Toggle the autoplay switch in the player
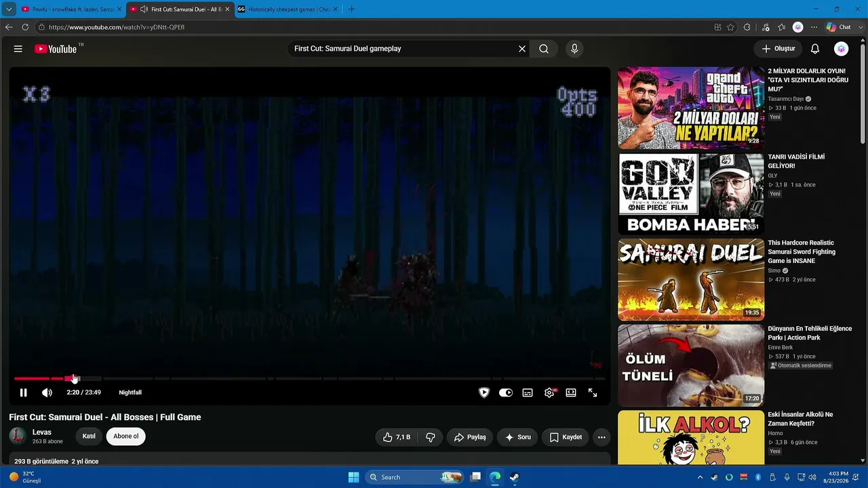 click(x=506, y=392)
